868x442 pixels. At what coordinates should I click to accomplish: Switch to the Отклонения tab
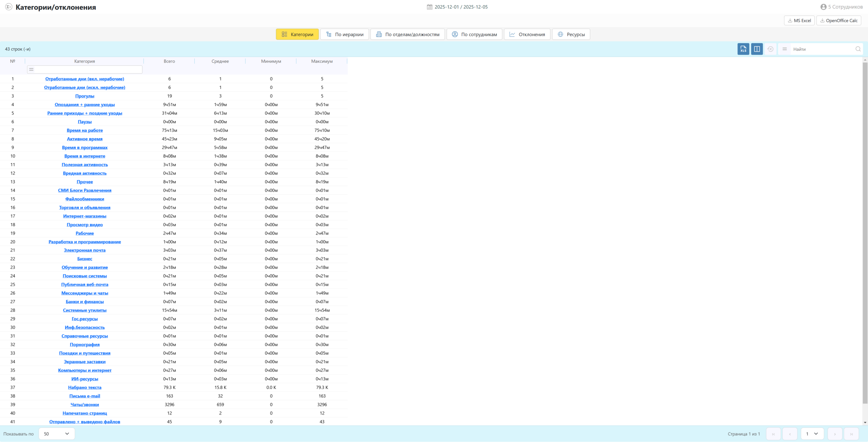[x=527, y=34]
